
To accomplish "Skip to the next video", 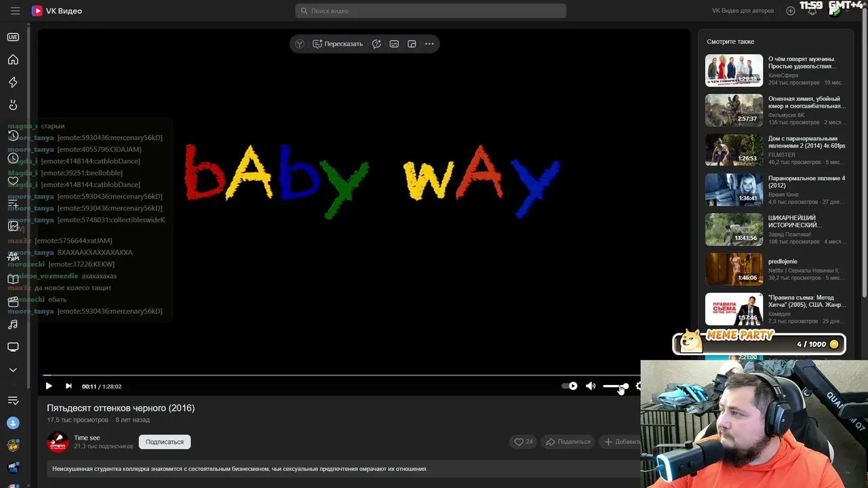I will point(68,386).
